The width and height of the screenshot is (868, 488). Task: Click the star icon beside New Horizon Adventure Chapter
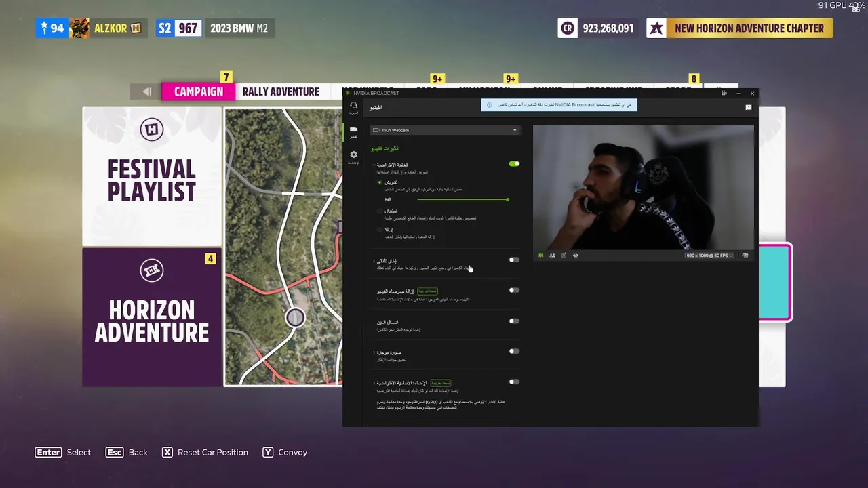click(656, 28)
